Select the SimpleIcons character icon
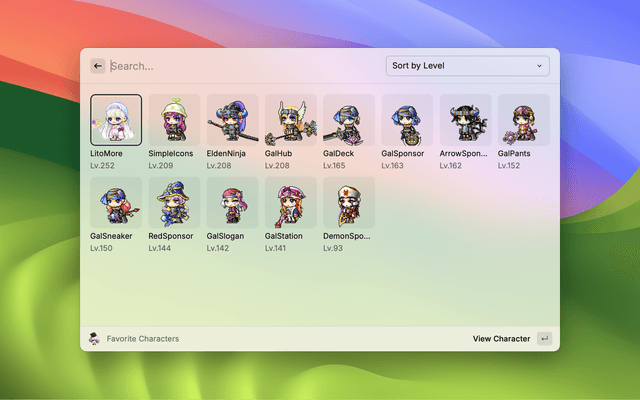Screen dimensions: 640x400 [x=174, y=120]
